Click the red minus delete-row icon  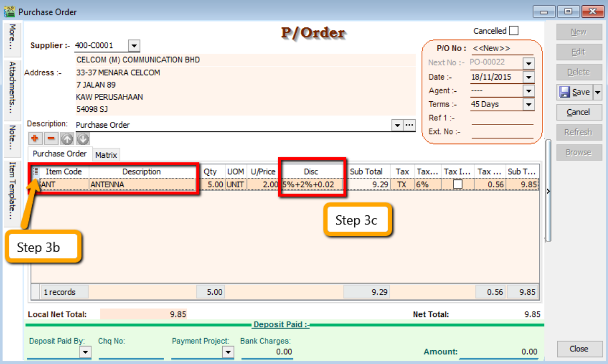pyautogui.click(x=51, y=139)
